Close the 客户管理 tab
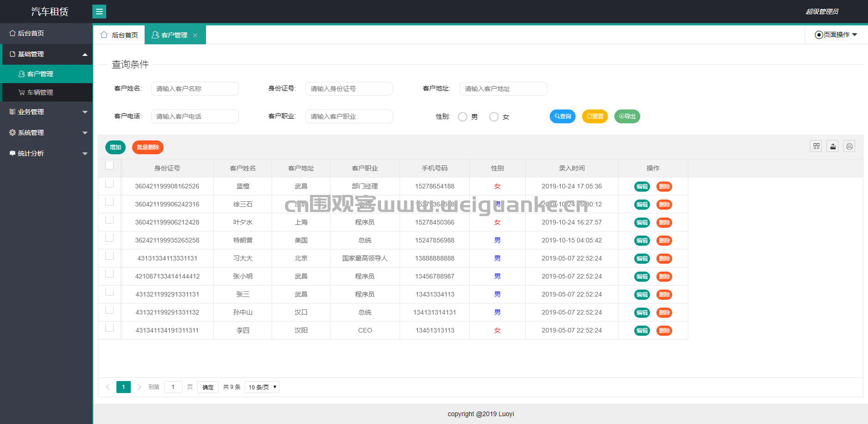868x424 pixels. point(195,35)
